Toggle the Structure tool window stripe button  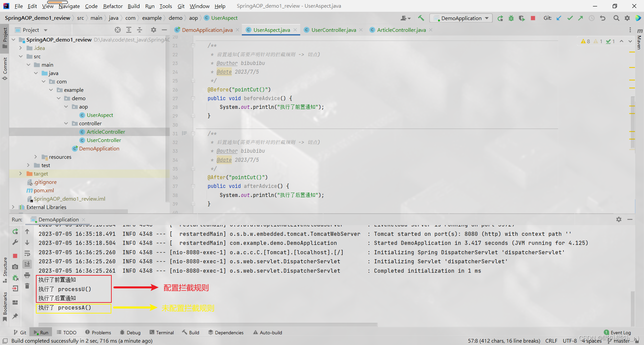click(5, 270)
